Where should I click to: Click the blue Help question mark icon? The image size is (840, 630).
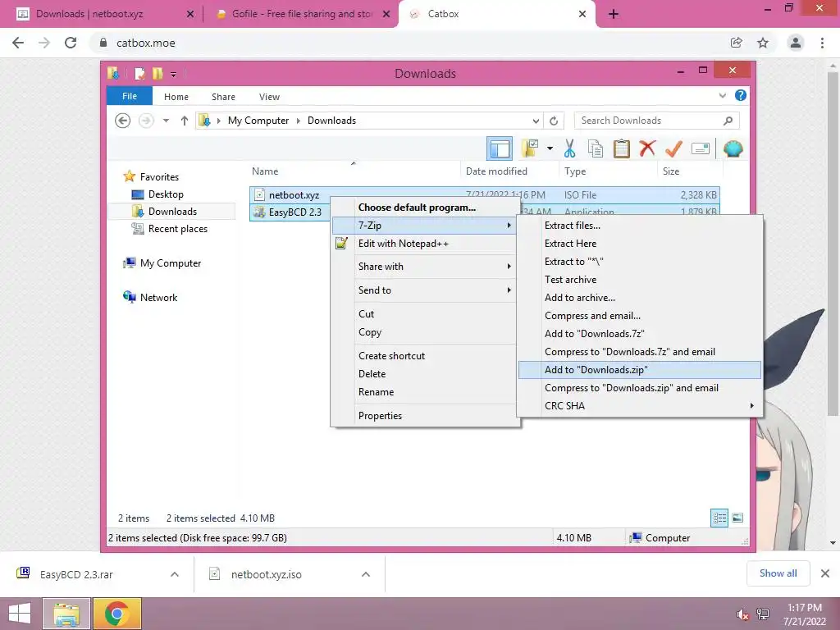point(741,95)
